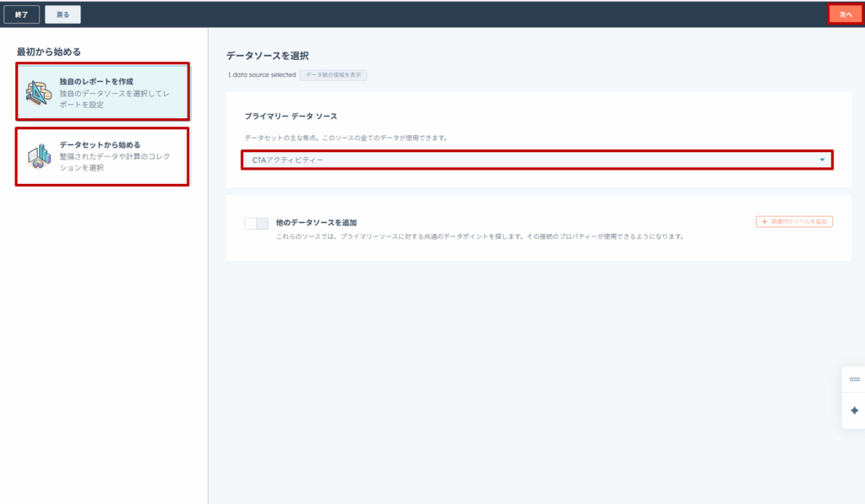The width and height of the screenshot is (865, 504).
Task: Select the データセットから始める option title
Action: point(100,144)
